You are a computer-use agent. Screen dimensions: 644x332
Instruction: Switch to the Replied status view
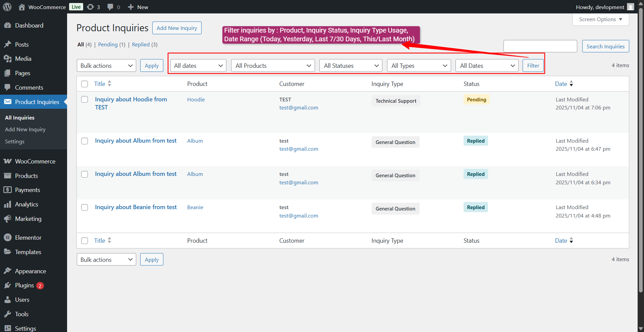141,45
